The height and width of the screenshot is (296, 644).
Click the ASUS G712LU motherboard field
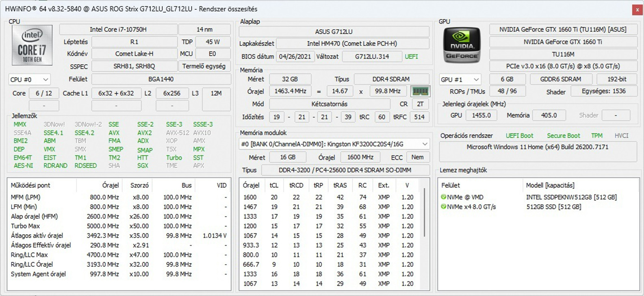click(334, 32)
